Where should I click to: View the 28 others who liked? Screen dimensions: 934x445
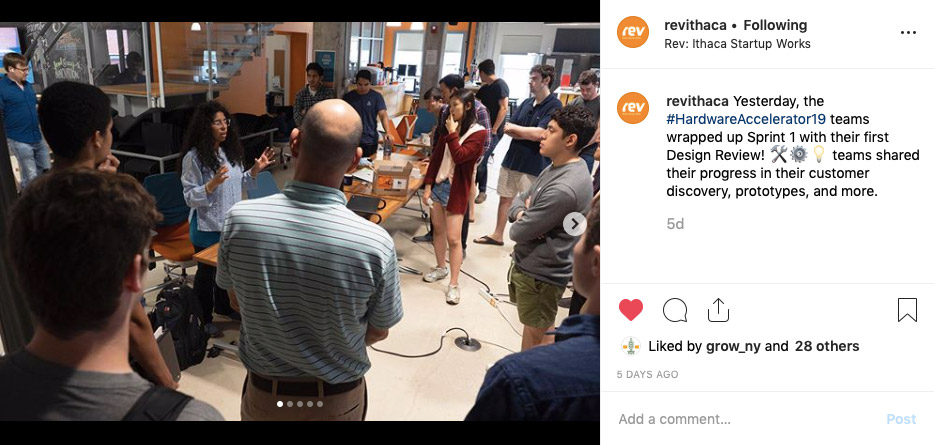pyautogui.click(x=827, y=346)
